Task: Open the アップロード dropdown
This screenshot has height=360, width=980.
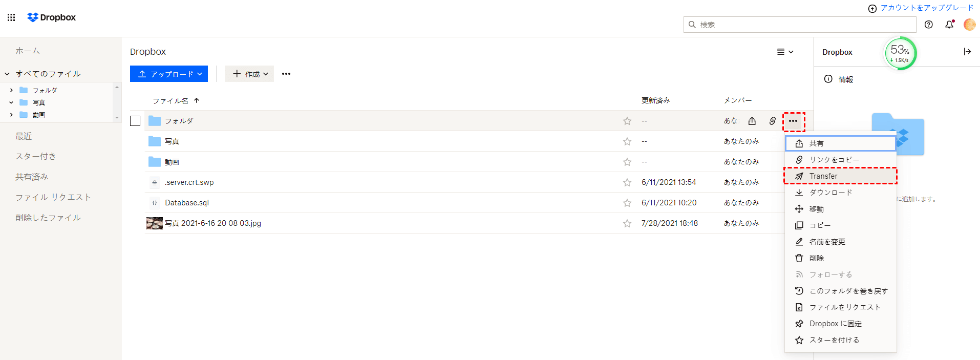Action: [x=169, y=74]
